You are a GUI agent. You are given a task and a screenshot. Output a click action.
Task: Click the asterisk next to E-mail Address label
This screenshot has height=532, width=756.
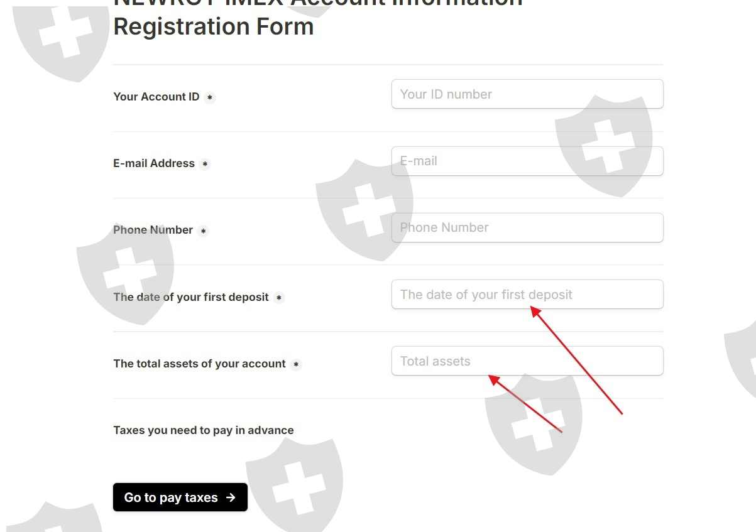(x=205, y=164)
